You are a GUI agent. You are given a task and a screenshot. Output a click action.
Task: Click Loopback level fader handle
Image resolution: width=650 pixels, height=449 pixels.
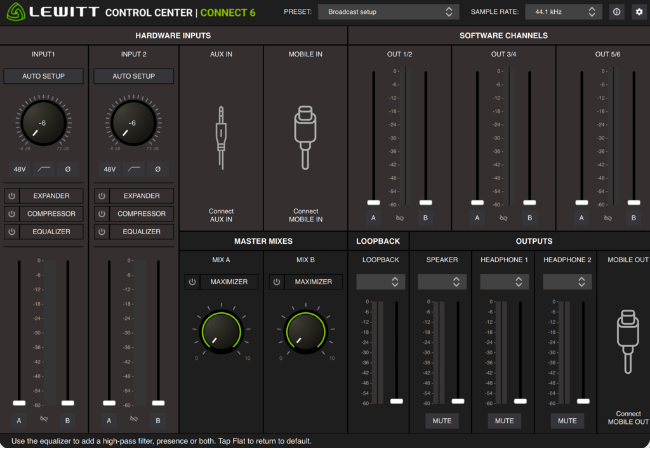pyautogui.click(x=396, y=401)
